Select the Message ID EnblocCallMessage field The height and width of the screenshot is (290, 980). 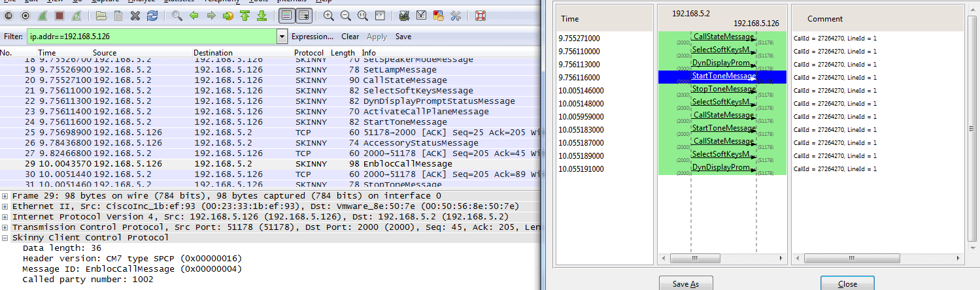(132, 269)
